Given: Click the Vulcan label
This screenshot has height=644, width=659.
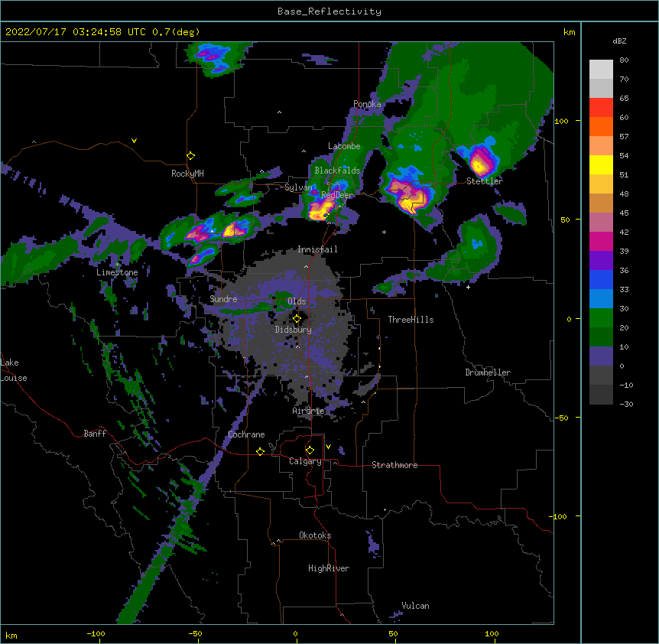Looking at the screenshot, I should tap(415, 606).
